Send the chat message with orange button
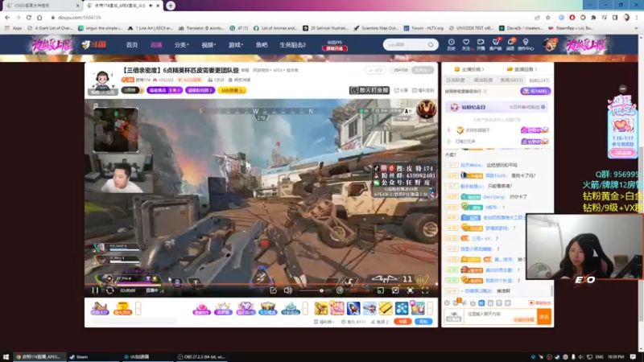This screenshot has width=644, height=362. [x=544, y=316]
